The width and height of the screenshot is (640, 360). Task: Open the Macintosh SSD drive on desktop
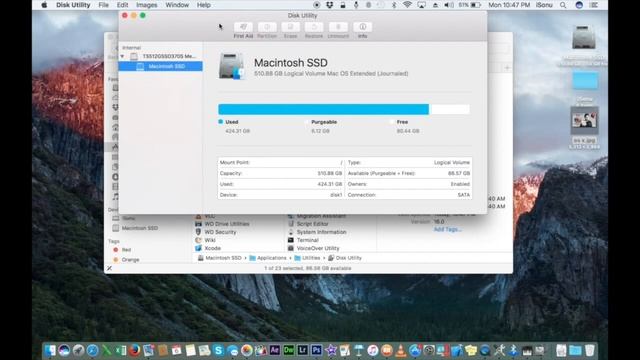pos(584,38)
